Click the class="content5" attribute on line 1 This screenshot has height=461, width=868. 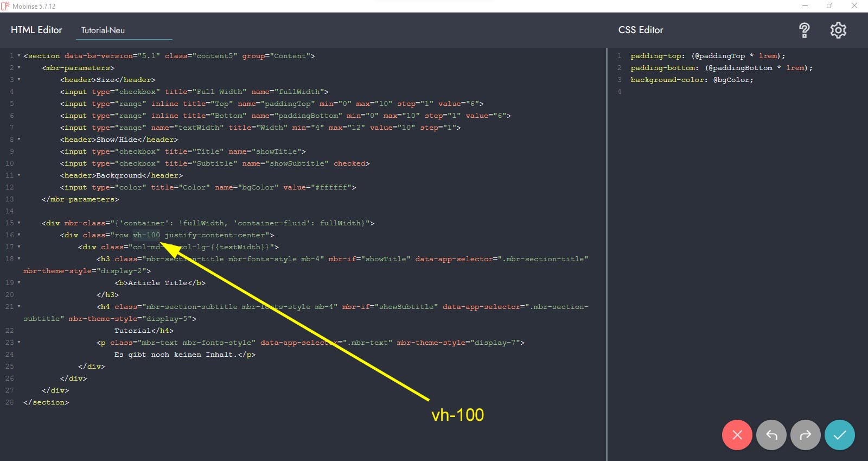[x=201, y=56]
